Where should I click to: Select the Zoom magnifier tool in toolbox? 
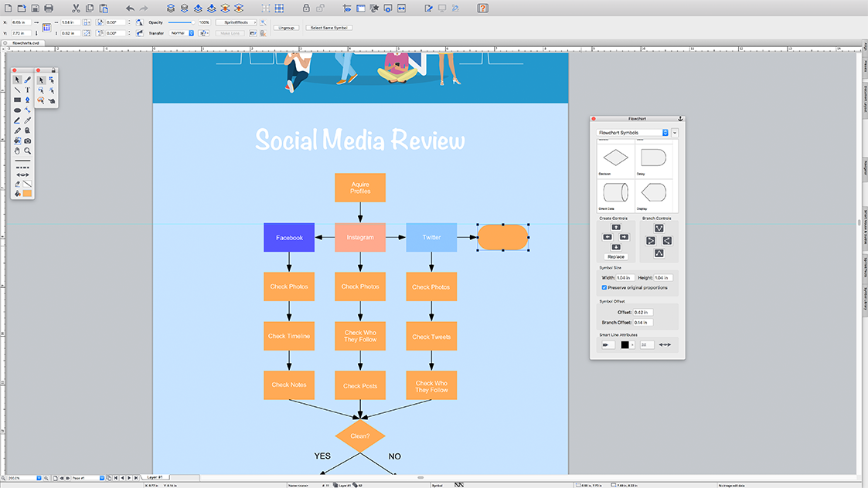pyautogui.click(x=27, y=151)
